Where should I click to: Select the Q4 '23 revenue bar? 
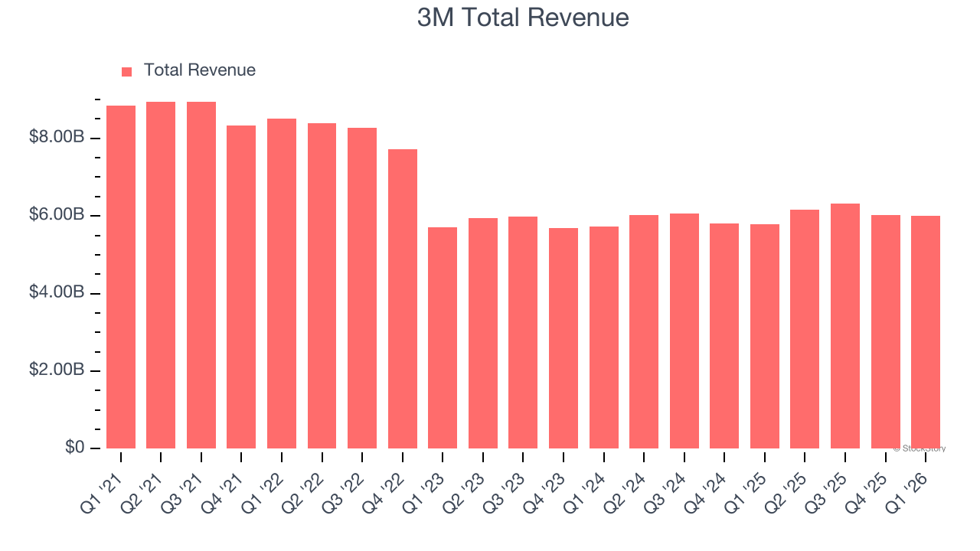563,338
